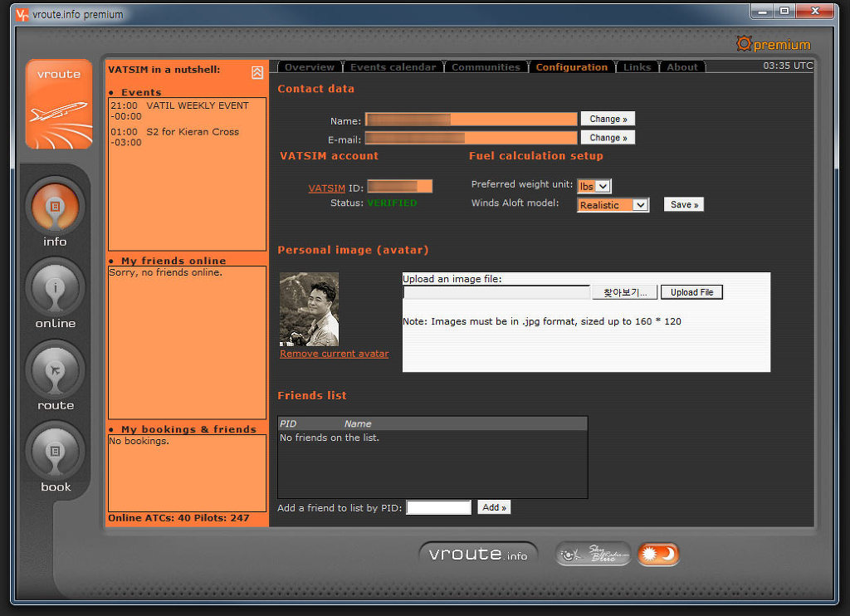Screen dimensions: 850x616
Task: Click Remove current avatar link
Action: click(x=334, y=354)
